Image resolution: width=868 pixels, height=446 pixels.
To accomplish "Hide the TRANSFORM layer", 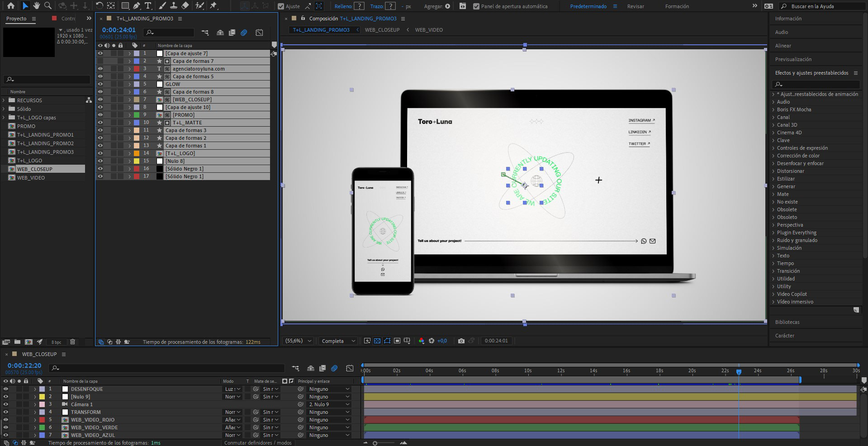I will pos(6,412).
